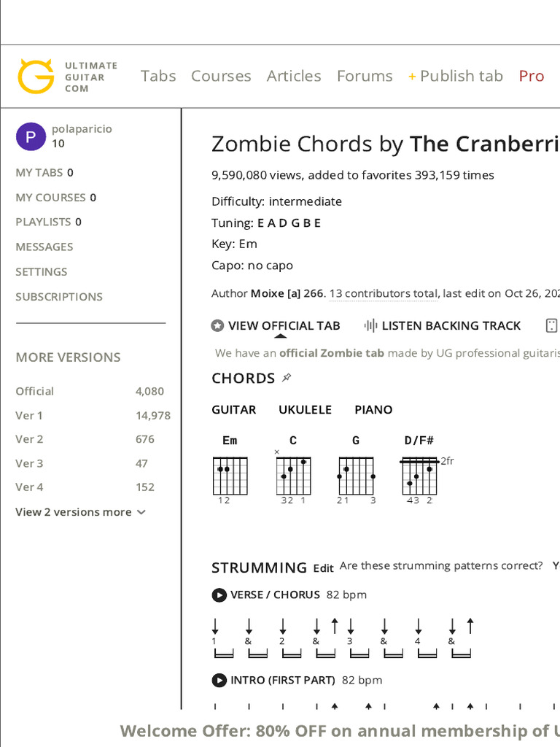This screenshot has width=560, height=747.
Task: Click the View Official Tab star icon
Action: [217, 326]
